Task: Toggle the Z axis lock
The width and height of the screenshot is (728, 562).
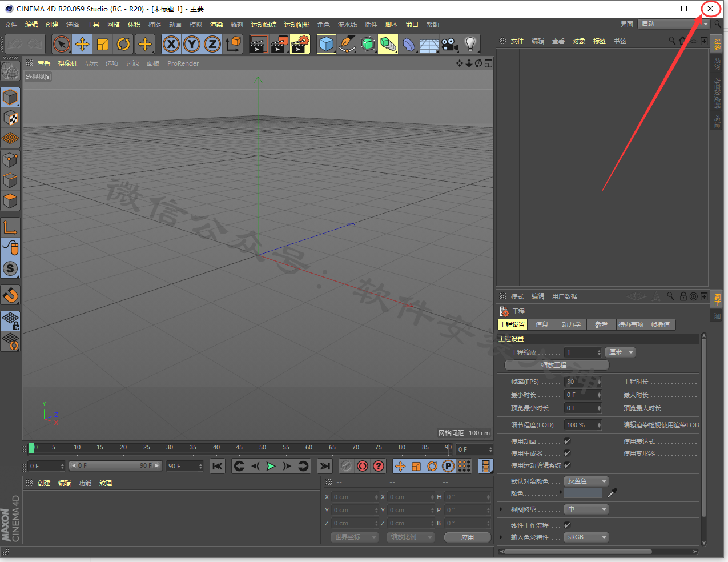Action: [x=212, y=44]
